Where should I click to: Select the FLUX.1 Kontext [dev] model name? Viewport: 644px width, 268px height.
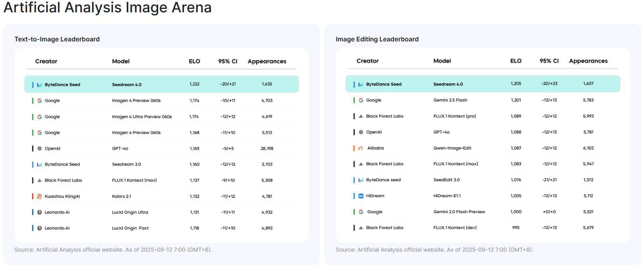pos(455,228)
